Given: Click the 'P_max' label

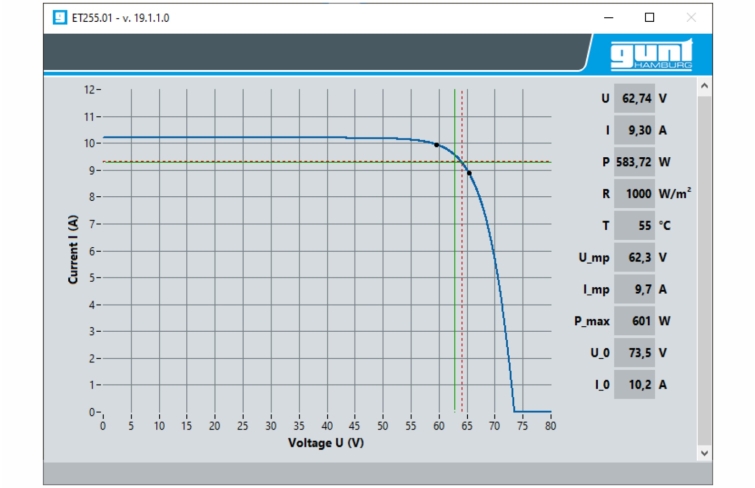Looking at the screenshot, I should click(x=592, y=321).
